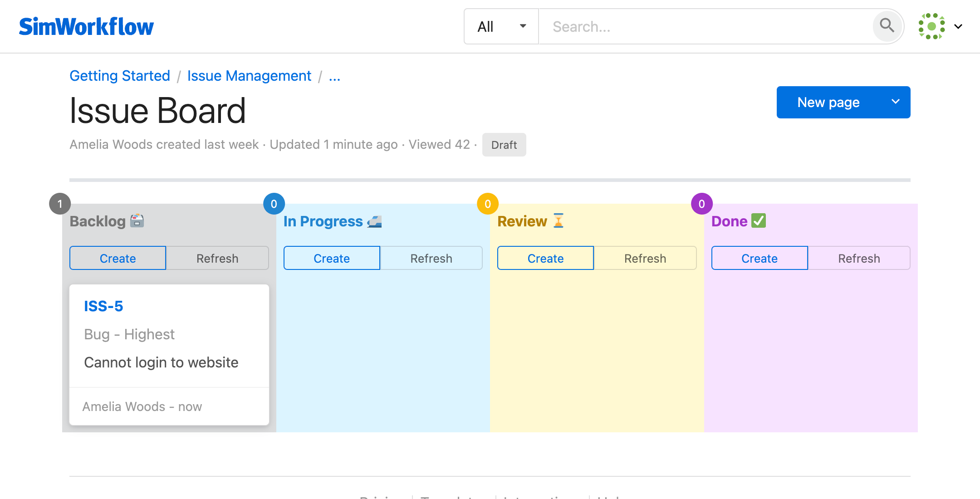Image resolution: width=980 pixels, height=499 pixels.
Task: Click the Issue Board page title
Action: point(157,111)
